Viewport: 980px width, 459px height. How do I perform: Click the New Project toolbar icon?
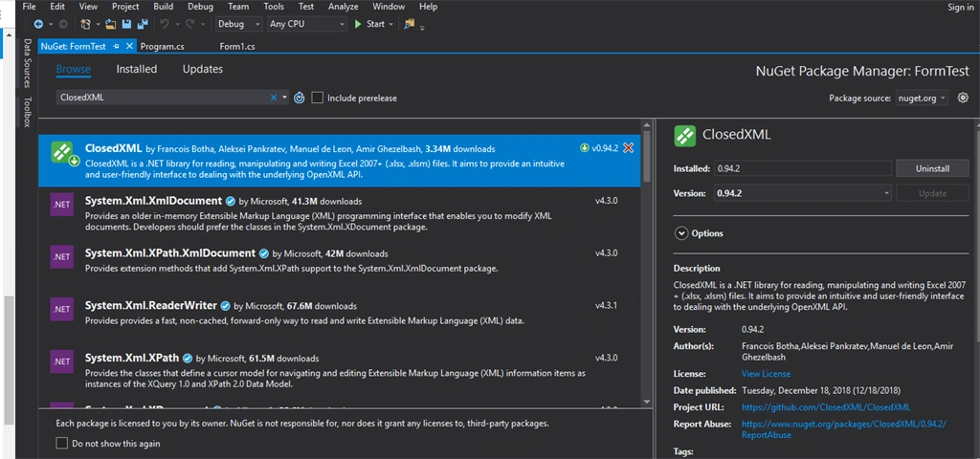coord(86,24)
